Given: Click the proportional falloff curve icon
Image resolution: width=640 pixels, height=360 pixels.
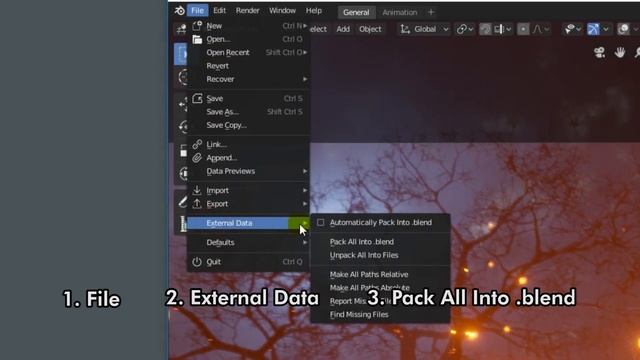Looking at the screenshot, I should click(x=538, y=29).
